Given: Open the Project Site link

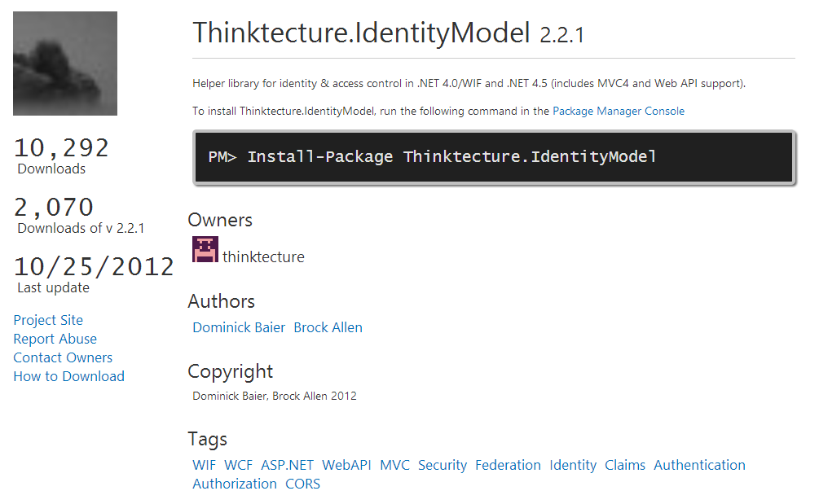Looking at the screenshot, I should click(x=48, y=320).
